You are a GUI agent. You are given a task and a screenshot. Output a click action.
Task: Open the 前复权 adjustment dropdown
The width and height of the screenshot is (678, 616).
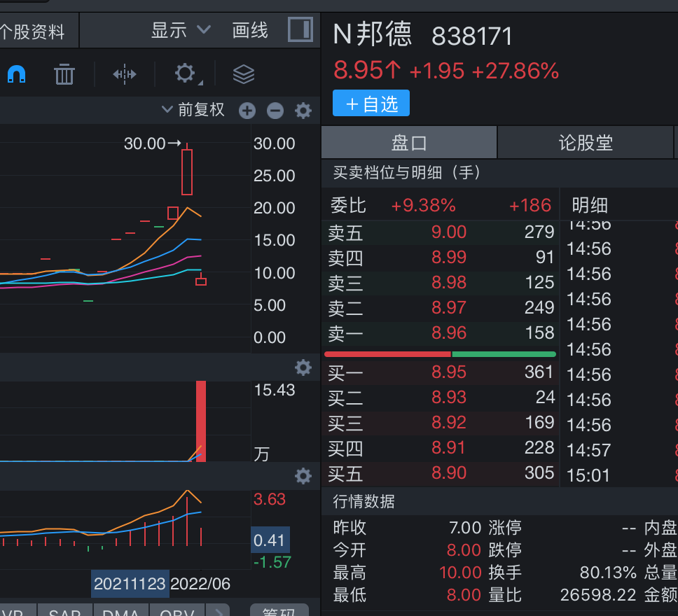(x=193, y=110)
